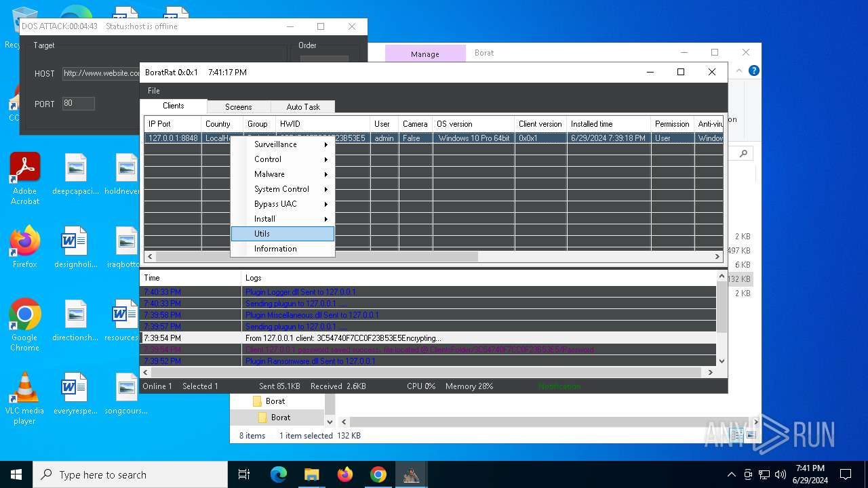The image size is (868, 488).
Task: Open Task View from taskbar
Action: click(244, 474)
